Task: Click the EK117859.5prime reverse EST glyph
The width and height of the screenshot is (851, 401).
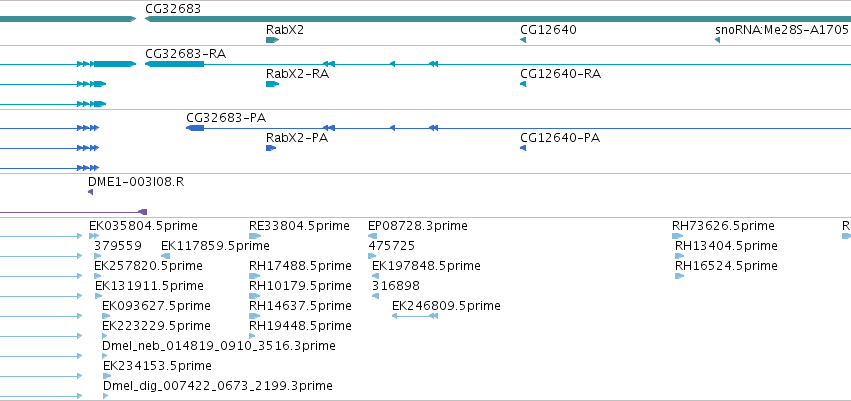Action: point(166,256)
